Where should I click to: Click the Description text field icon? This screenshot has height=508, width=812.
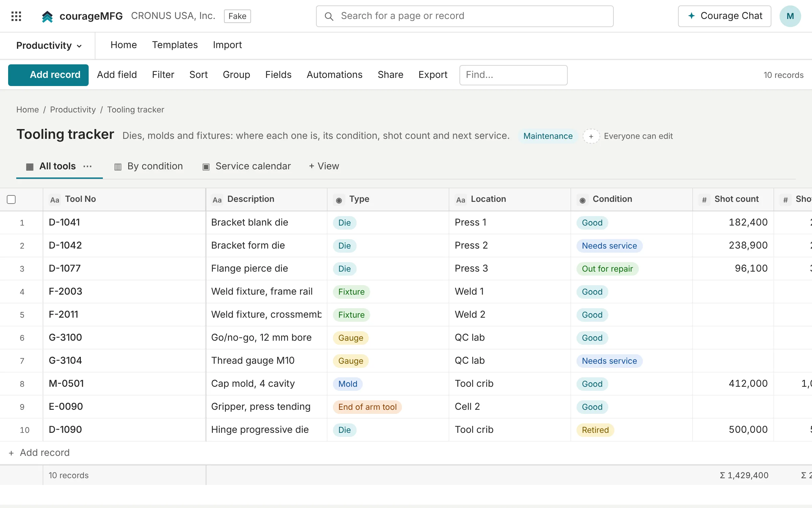tap(217, 200)
